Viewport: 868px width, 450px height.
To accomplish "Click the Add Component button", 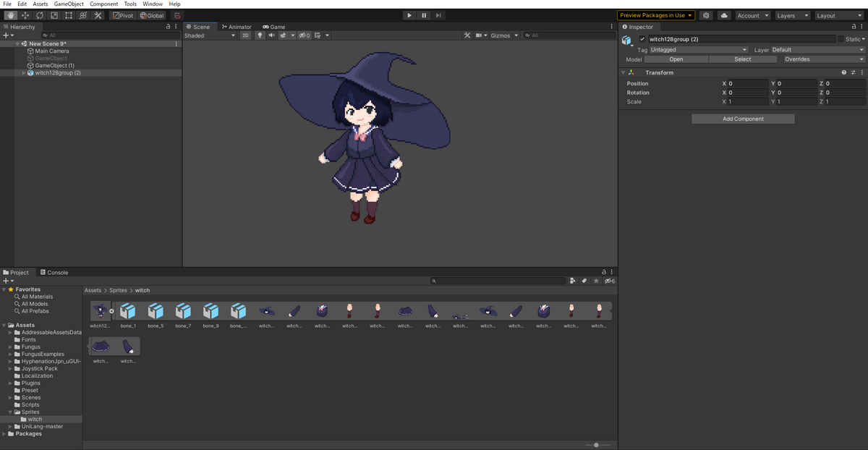I will coord(743,119).
